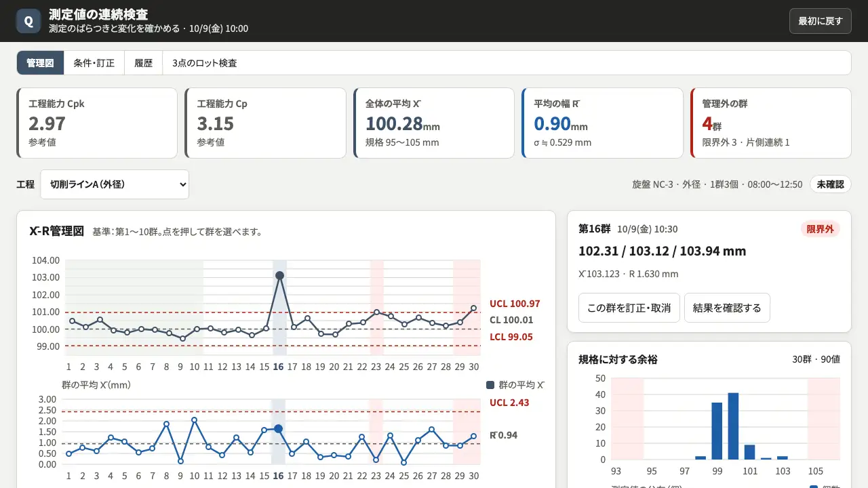868x488 pixels.
Task: Select the 全体の平均 X̄ card
Action: 434,123
